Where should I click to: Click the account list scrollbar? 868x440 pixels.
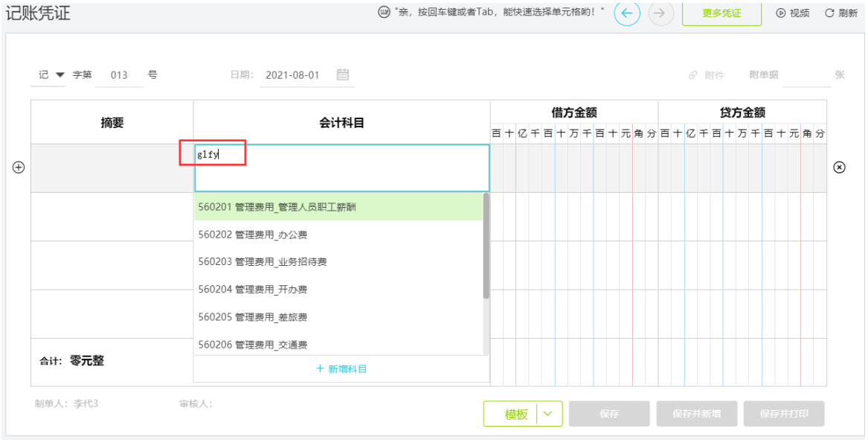486,246
